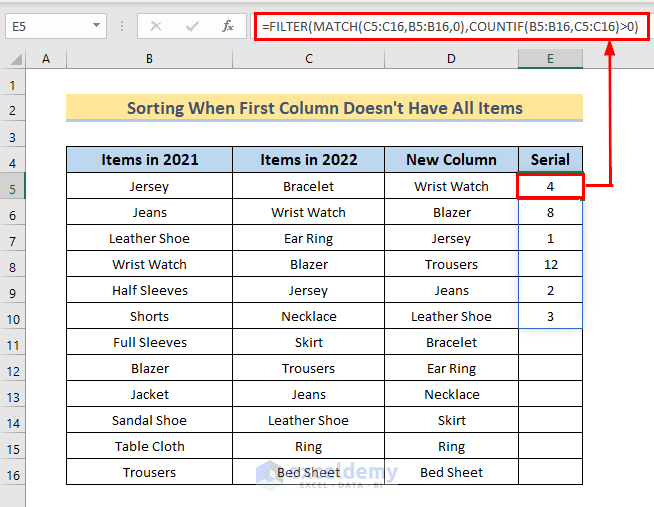Select the 'Table Cloth' cell
654x507 pixels.
click(149, 446)
